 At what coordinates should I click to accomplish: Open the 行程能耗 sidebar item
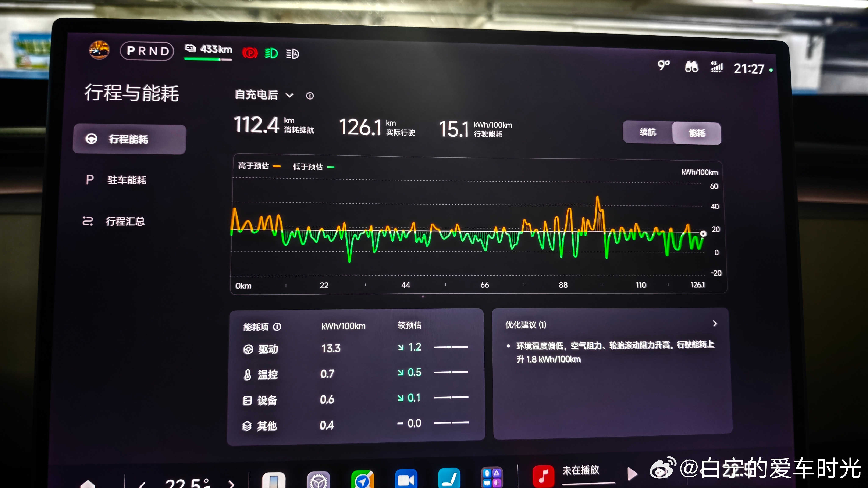(129, 139)
